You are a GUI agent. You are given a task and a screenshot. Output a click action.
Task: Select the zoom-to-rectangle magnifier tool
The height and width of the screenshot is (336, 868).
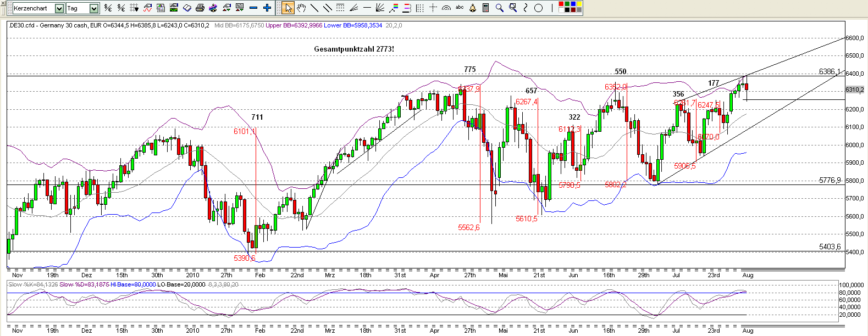pyautogui.click(x=513, y=8)
